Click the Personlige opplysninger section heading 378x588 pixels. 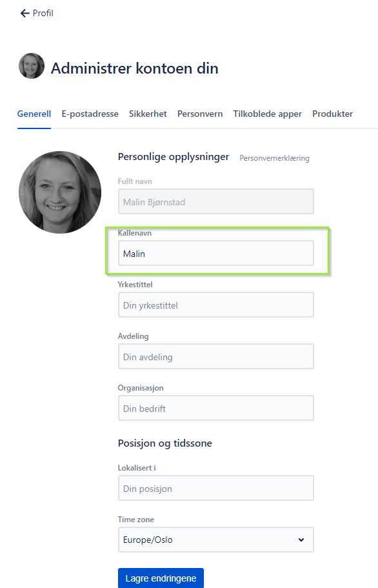tap(174, 157)
